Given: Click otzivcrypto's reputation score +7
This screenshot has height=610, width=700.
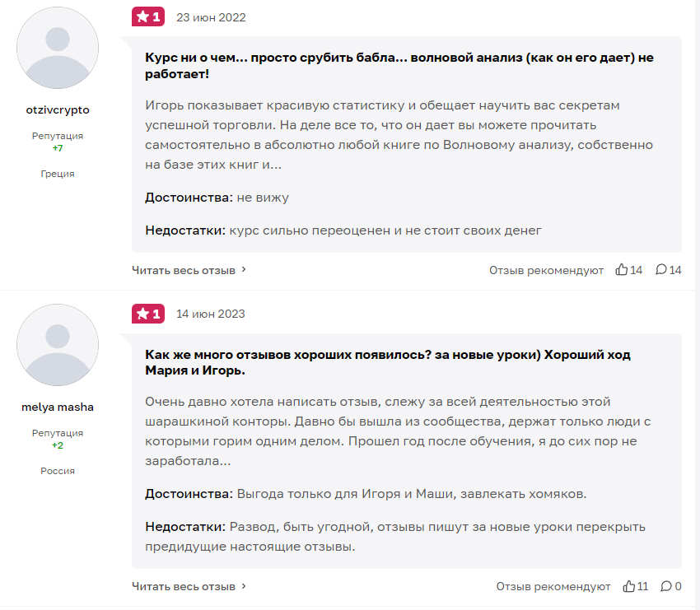Looking at the screenshot, I should click(58, 148).
